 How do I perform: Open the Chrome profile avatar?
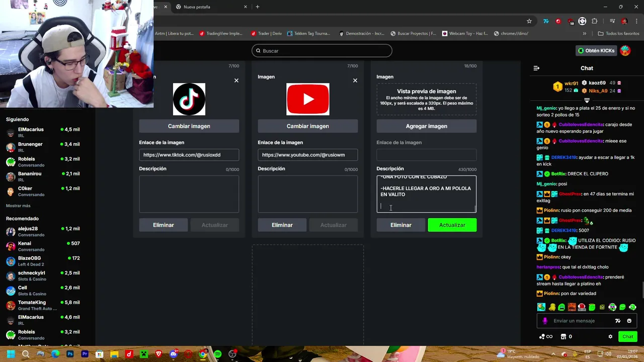pos(624,21)
